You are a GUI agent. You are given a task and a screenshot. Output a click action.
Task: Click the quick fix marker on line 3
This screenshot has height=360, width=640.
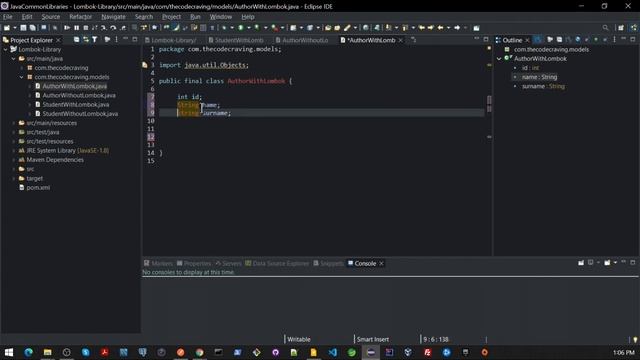point(144,65)
